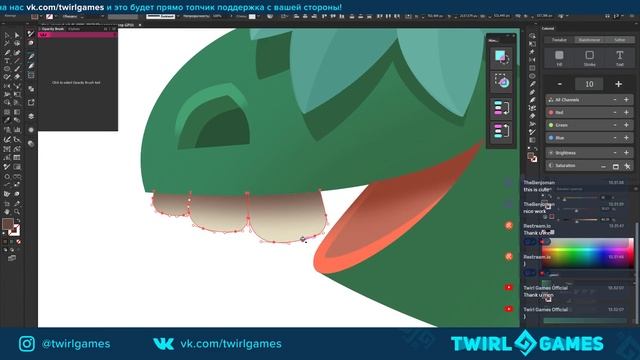Select the pink highlighted row in Opacity Brush panel
The height and width of the screenshot is (360, 640).
click(78, 35)
